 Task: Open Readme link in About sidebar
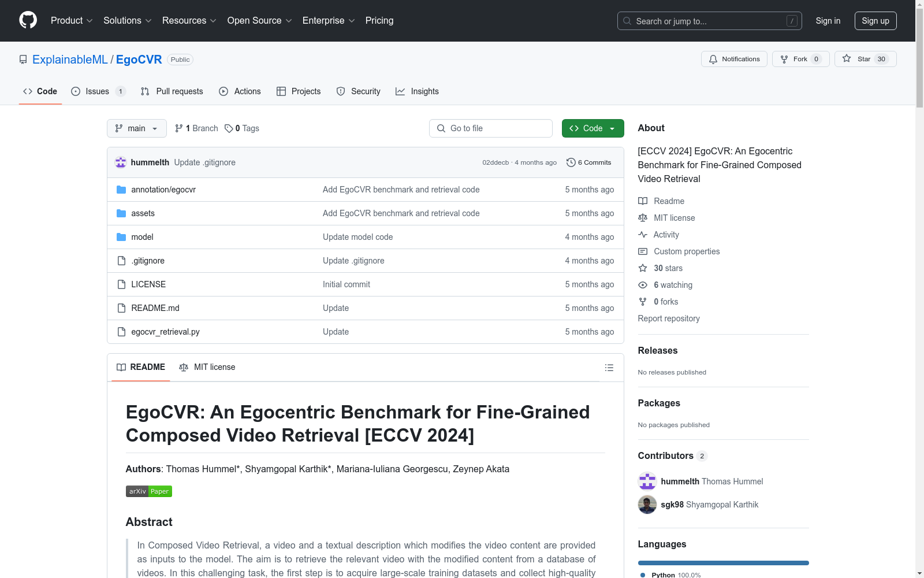(661, 201)
